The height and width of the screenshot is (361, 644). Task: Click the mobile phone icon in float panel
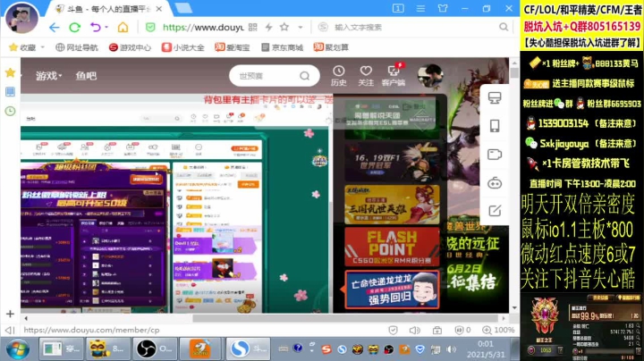tap(495, 126)
